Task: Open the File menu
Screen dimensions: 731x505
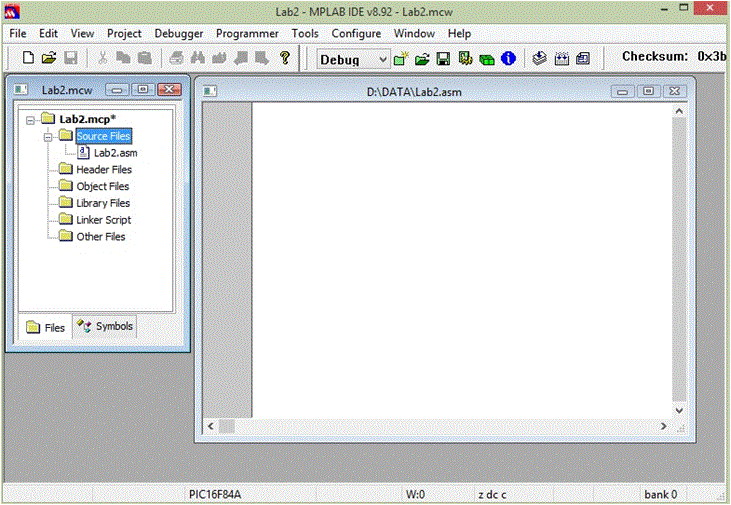Action: [x=18, y=34]
